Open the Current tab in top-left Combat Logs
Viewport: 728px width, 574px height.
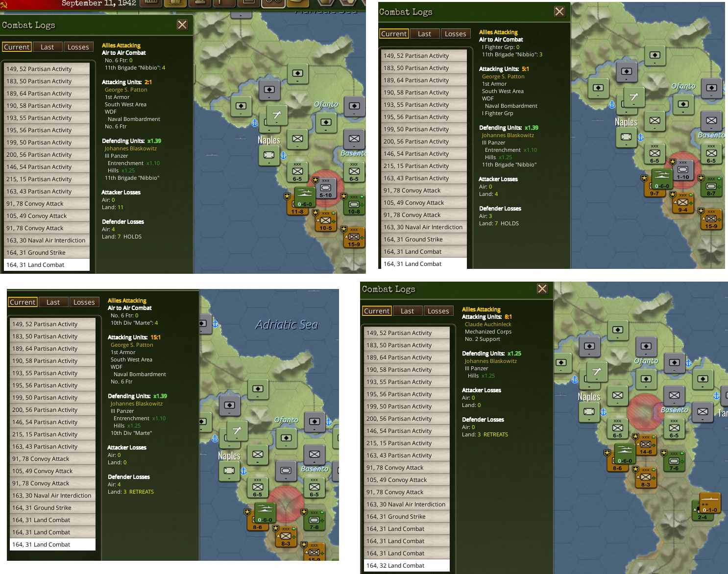17,47
